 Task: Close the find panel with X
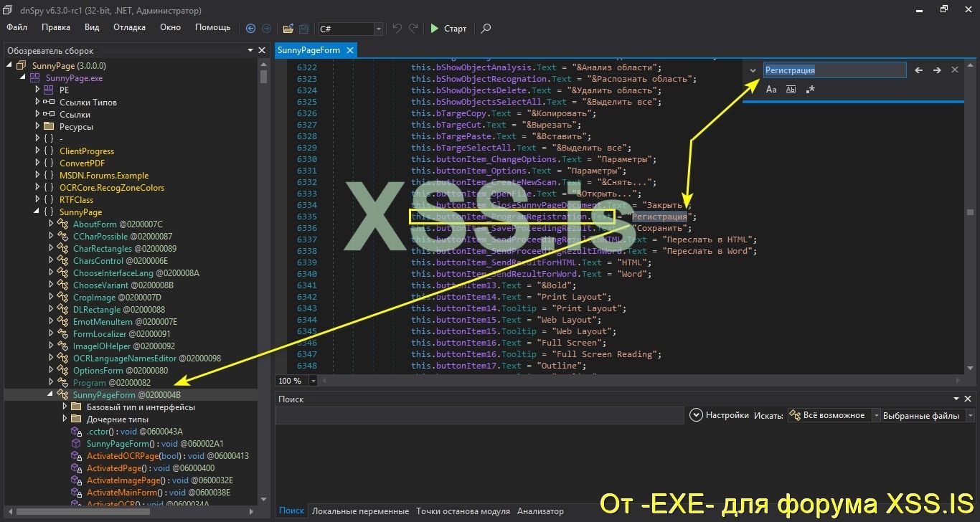(x=955, y=70)
